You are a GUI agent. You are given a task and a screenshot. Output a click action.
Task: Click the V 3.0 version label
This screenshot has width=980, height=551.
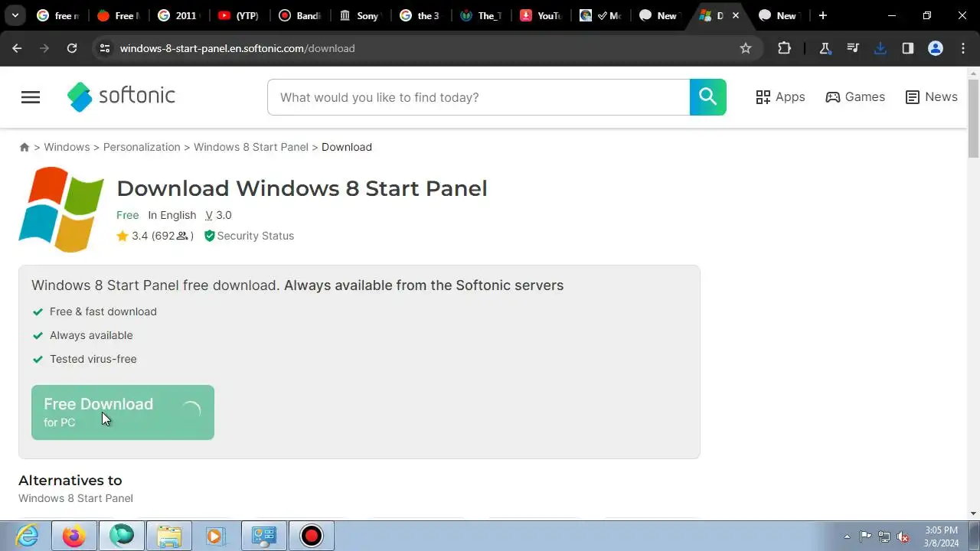coord(218,215)
